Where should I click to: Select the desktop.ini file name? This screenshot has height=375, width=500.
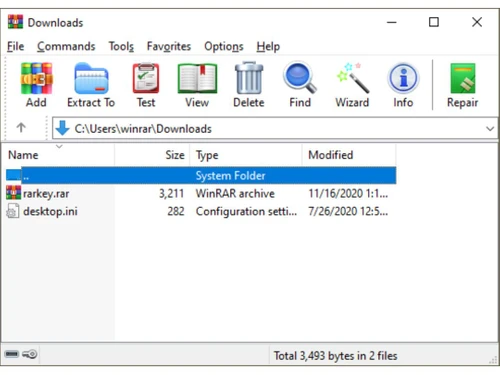50,211
